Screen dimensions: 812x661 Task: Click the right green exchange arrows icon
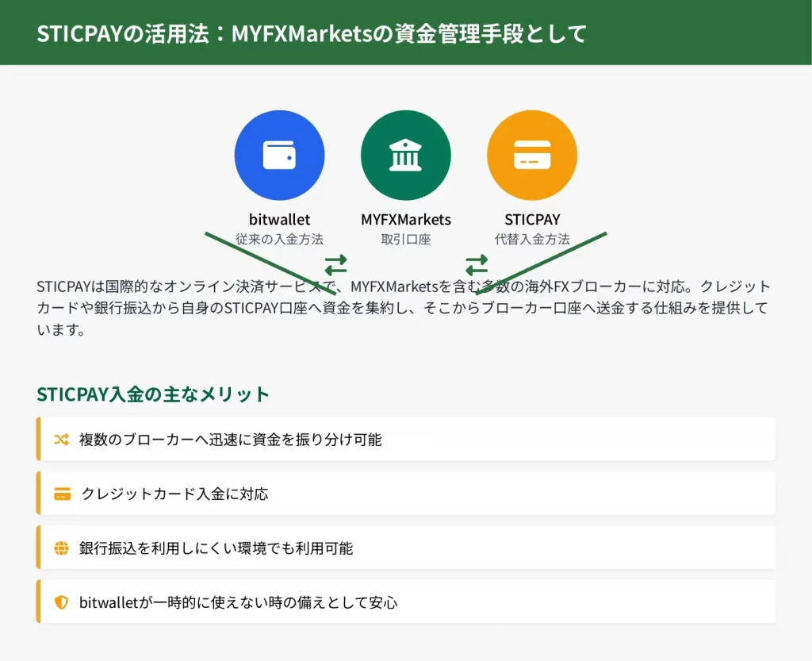point(476,263)
